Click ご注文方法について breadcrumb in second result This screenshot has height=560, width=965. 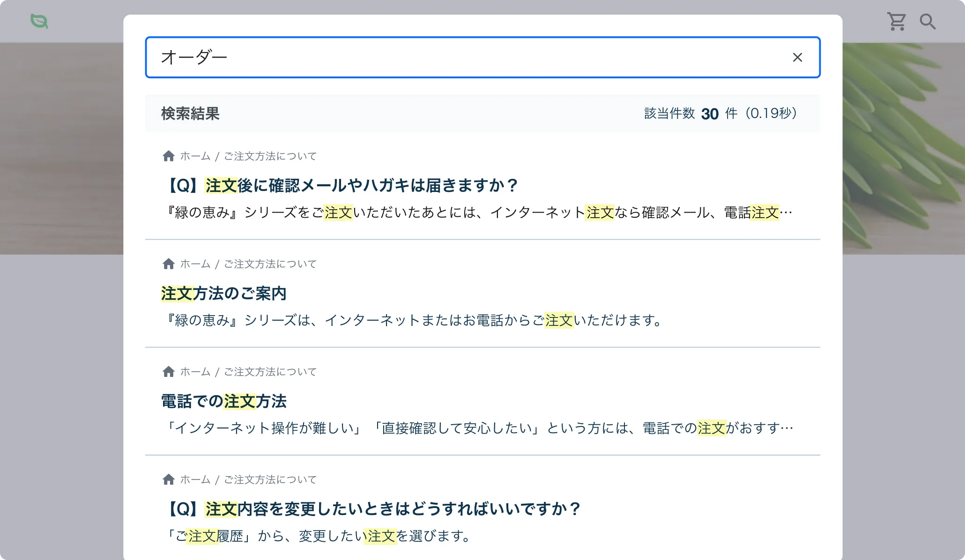270,264
